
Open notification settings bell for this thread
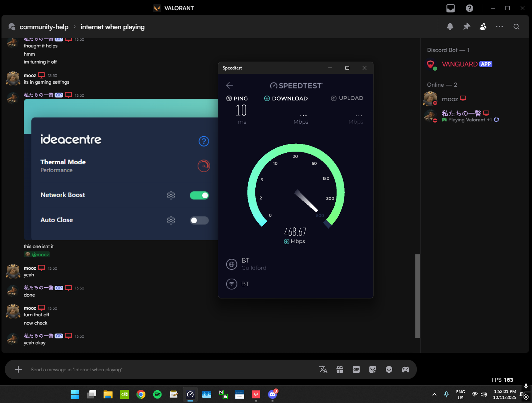[450, 27]
